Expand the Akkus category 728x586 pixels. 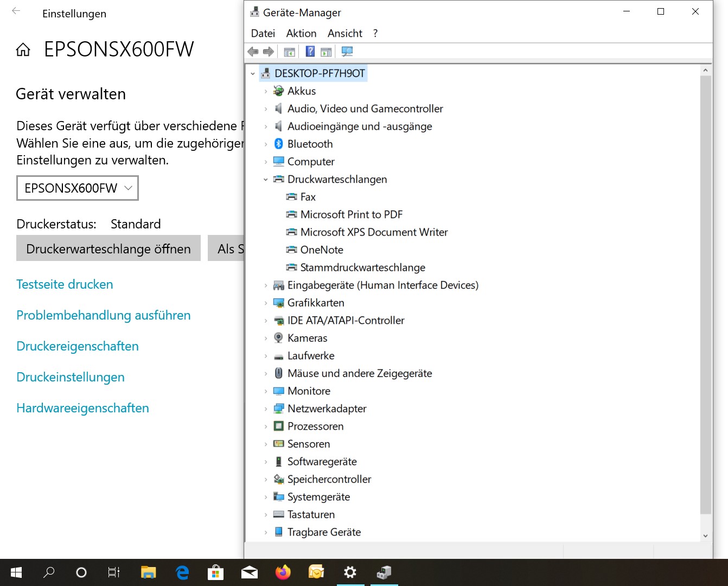pyautogui.click(x=266, y=91)
